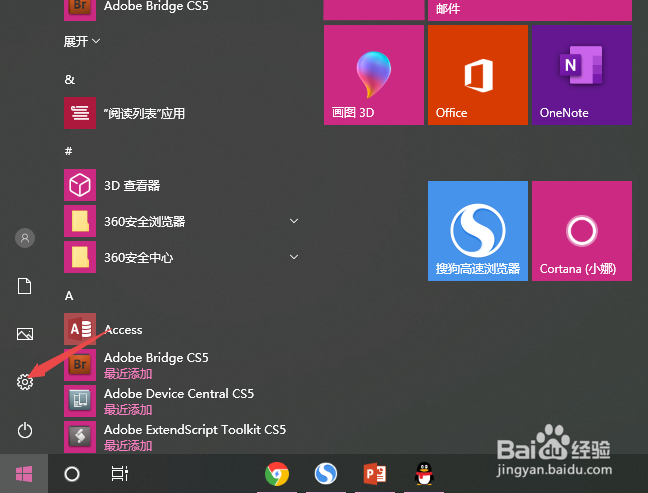
Task: Select the "阅读列表"应用 entry text
Action: coord(144,113)
